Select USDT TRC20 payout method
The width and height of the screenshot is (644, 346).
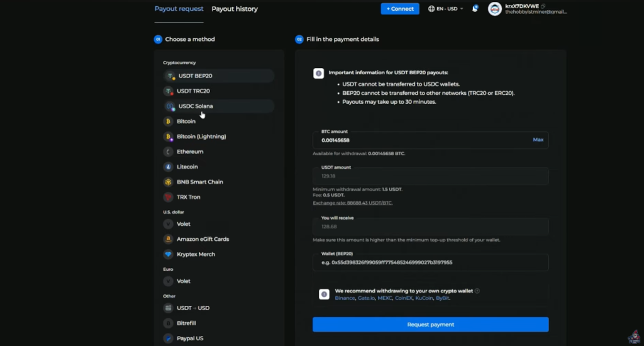194,91
